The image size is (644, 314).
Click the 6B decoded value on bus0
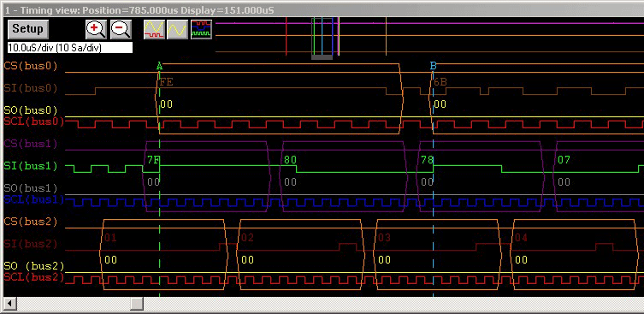pos(440,82)
